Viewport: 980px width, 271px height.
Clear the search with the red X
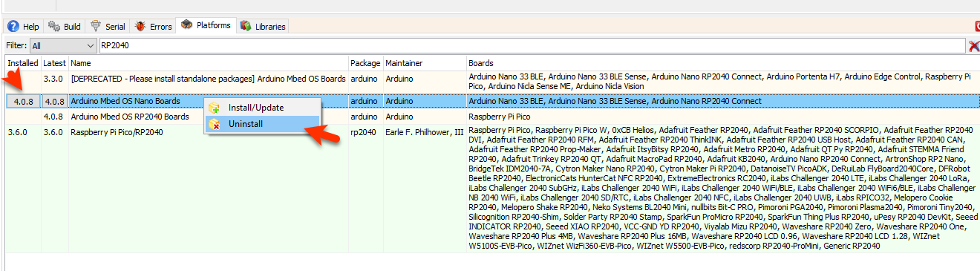pos(974,46)
